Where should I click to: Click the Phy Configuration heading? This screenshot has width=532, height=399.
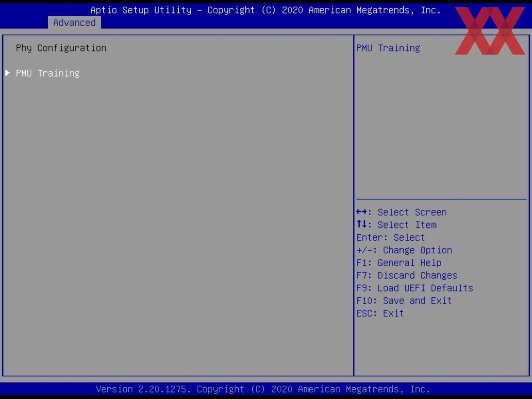pyautogui.click(x=61, y=48)
